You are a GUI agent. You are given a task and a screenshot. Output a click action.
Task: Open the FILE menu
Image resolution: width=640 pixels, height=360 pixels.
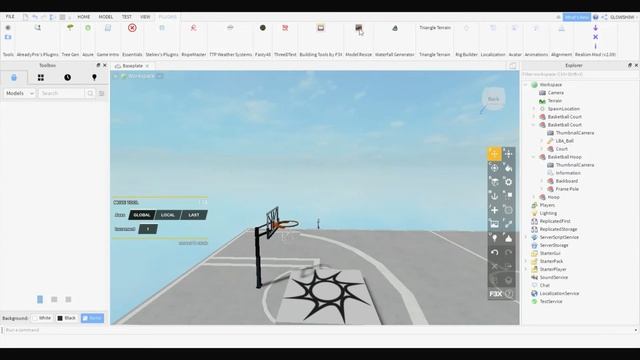[x=10, y=17]
